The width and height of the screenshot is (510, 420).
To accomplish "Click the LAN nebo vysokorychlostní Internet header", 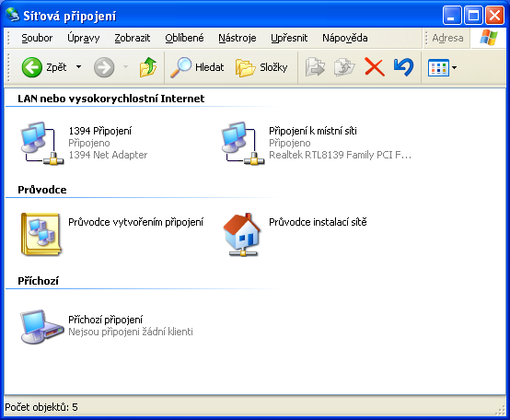I will click(110, 99).
